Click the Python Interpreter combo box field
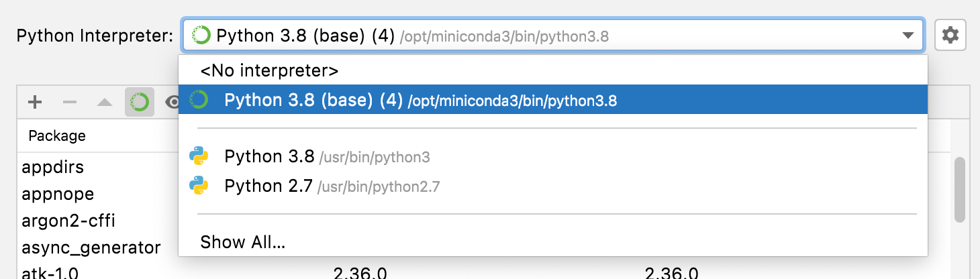Viewport: 980px width, 279px height. click(537, 36)
